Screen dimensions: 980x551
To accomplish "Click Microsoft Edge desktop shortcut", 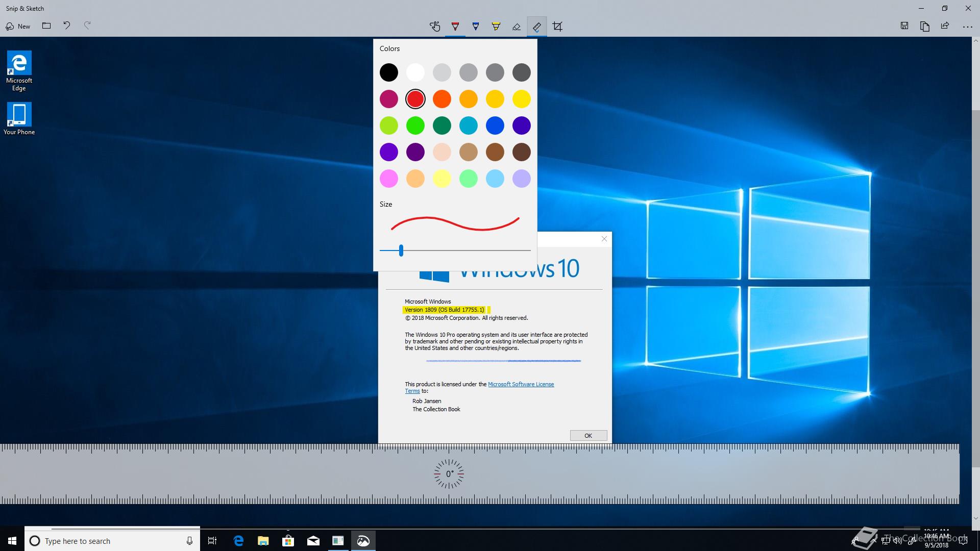I will 19,71.
